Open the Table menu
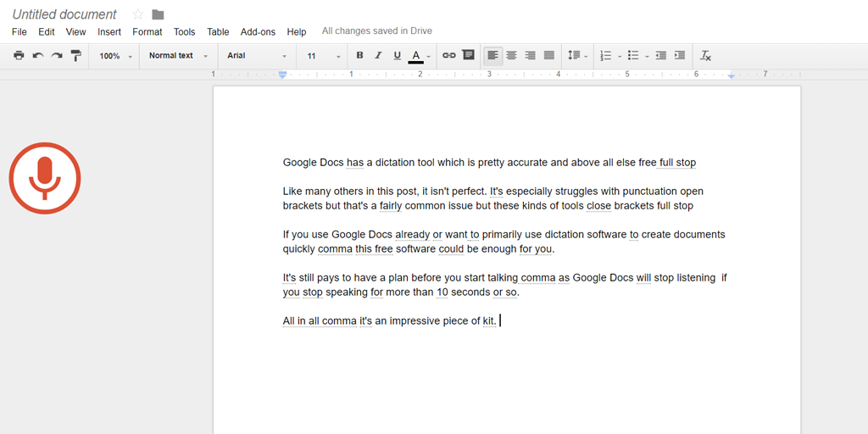Screen dimensions: 868x434 tap(218, 31)
